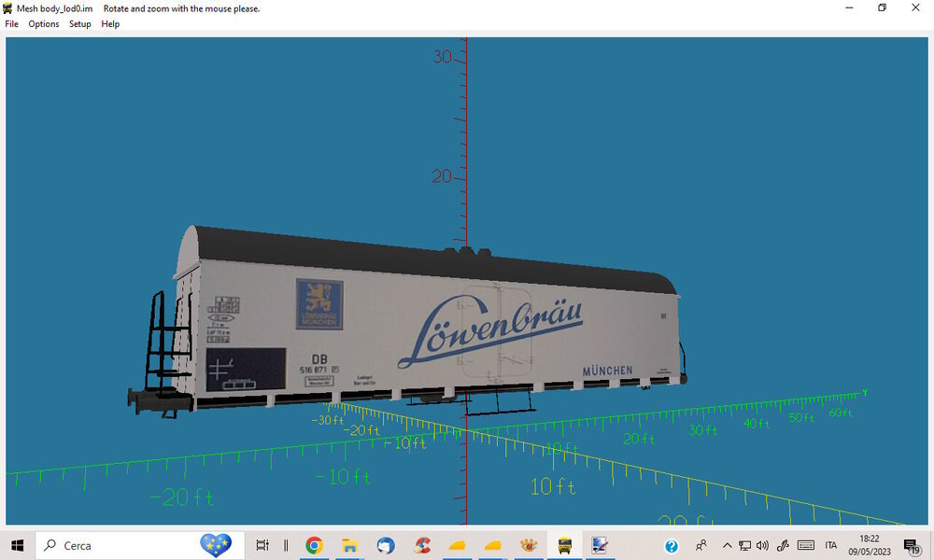The height and width of the screenshot is (560, 934).
Task: Open the Options menu
Action: coord(44,24)
